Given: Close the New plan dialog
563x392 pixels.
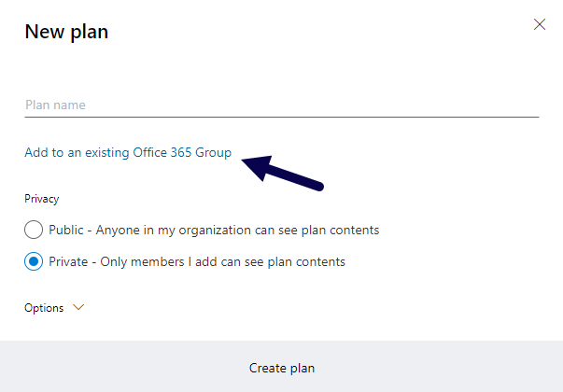Looking at the screenshot, I should 540,24.
